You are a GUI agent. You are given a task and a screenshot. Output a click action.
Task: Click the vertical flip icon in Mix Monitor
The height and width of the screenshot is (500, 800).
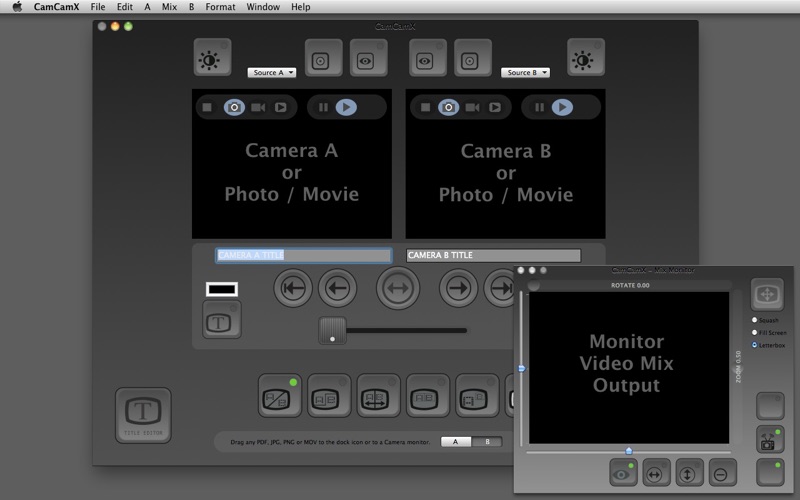[x=689, y=472]
